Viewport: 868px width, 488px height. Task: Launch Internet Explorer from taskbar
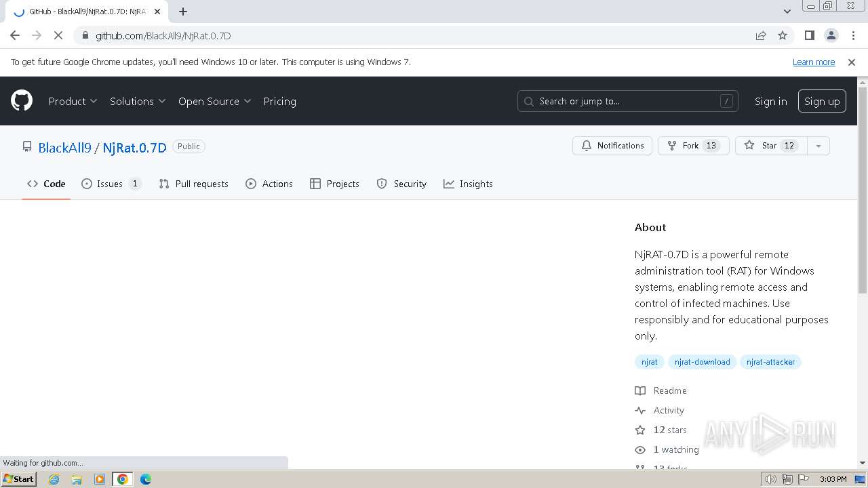coord(54,479)
